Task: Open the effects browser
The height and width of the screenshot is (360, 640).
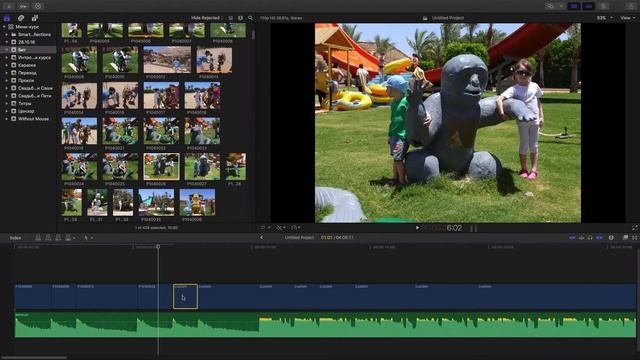Action: [x=625, y=238]
